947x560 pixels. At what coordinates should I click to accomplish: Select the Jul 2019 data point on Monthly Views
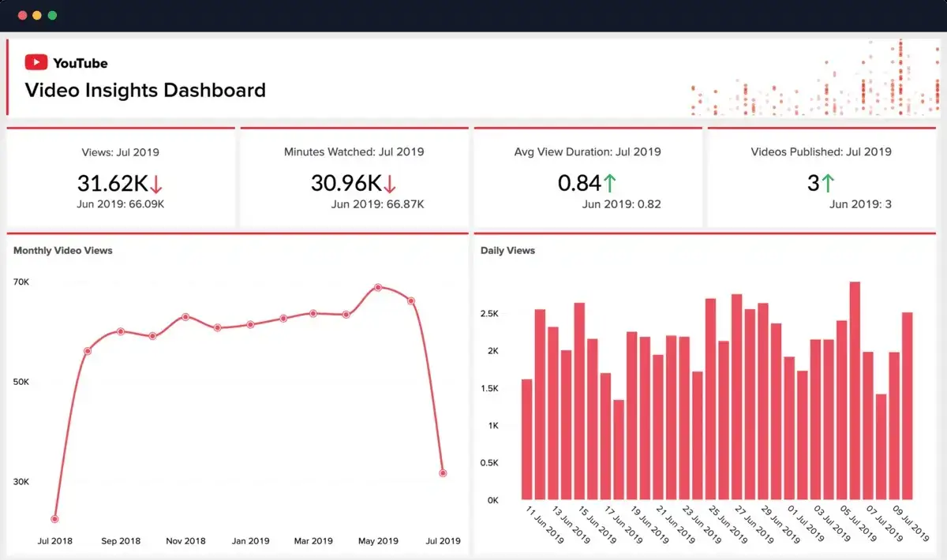coord(443,472)
